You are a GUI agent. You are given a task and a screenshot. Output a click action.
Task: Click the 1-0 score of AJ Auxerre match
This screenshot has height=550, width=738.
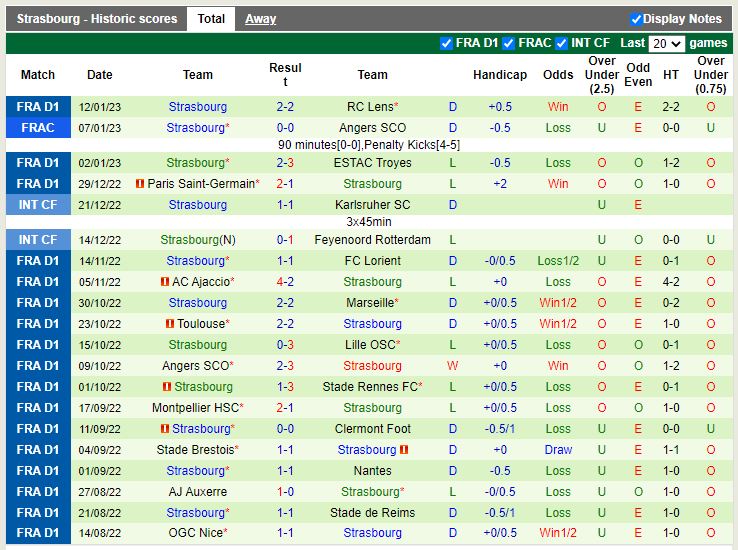pyautogui.click(x=285, y=492)
